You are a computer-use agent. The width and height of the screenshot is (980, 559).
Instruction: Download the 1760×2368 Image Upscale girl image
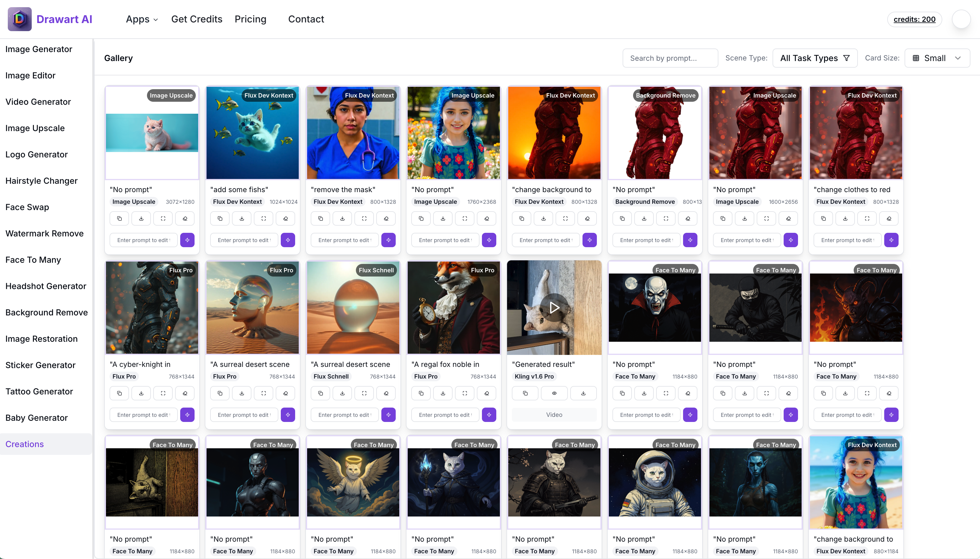pos(443,218)
